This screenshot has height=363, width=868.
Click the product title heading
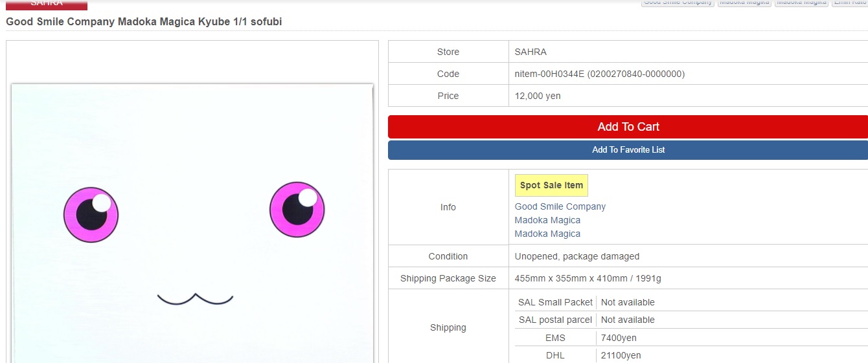pyautogui.click(x=144, y=22)
